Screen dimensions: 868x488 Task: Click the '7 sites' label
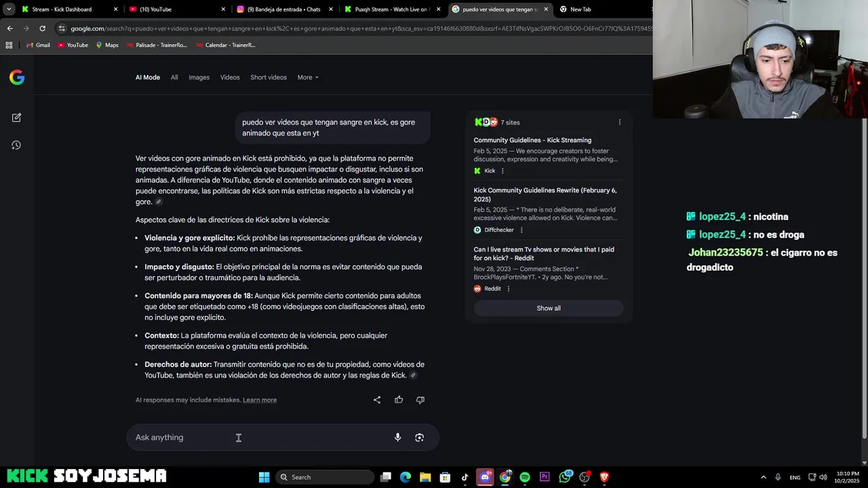tap(510, 123)
